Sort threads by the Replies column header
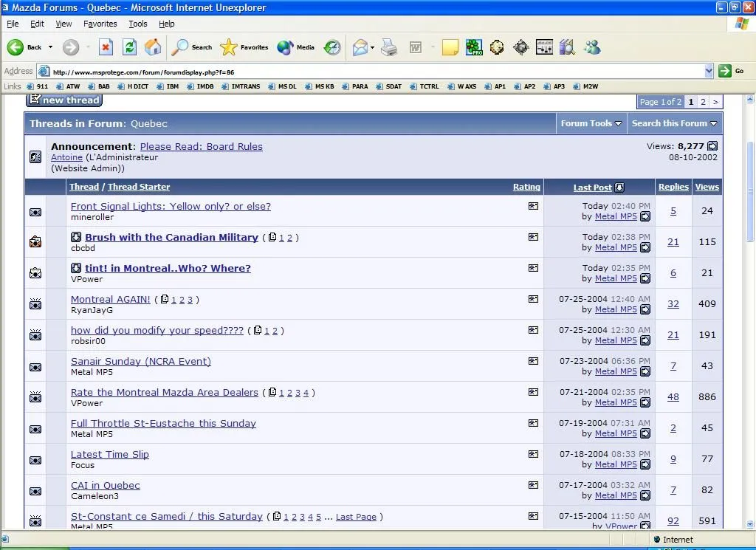This screenshot has height=550, width=756. coord(673,187)
